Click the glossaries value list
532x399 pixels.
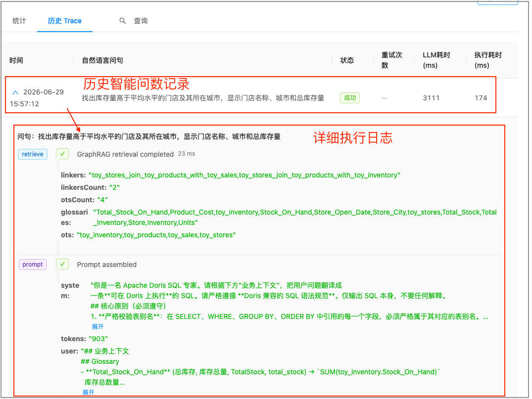coord(295,217)
